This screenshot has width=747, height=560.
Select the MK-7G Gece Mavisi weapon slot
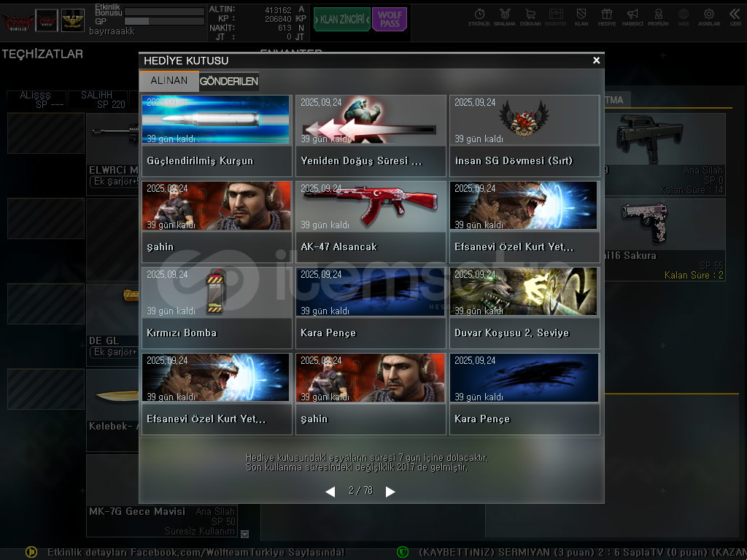[161, 496]
